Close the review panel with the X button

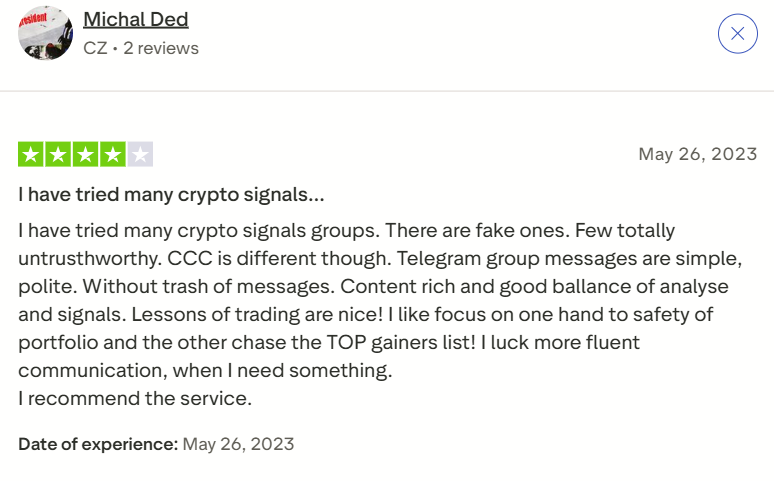click(x=737, y=34)
